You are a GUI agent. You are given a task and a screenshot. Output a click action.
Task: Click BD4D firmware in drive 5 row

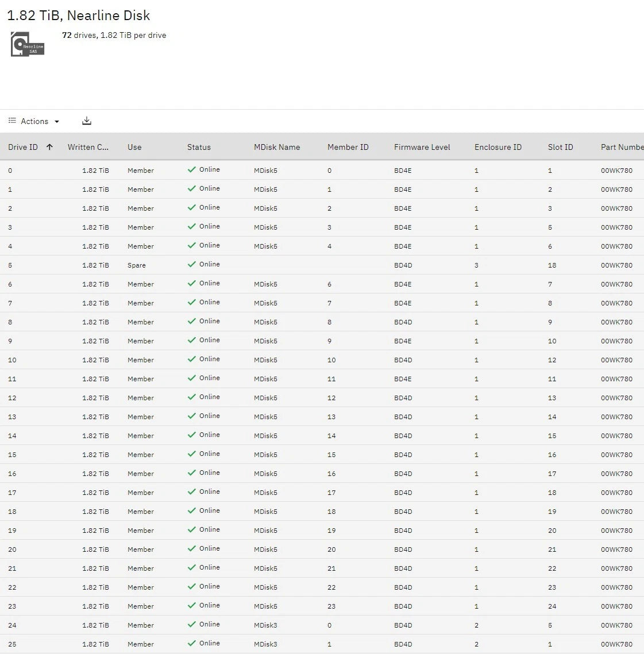(x=403, y=265)
